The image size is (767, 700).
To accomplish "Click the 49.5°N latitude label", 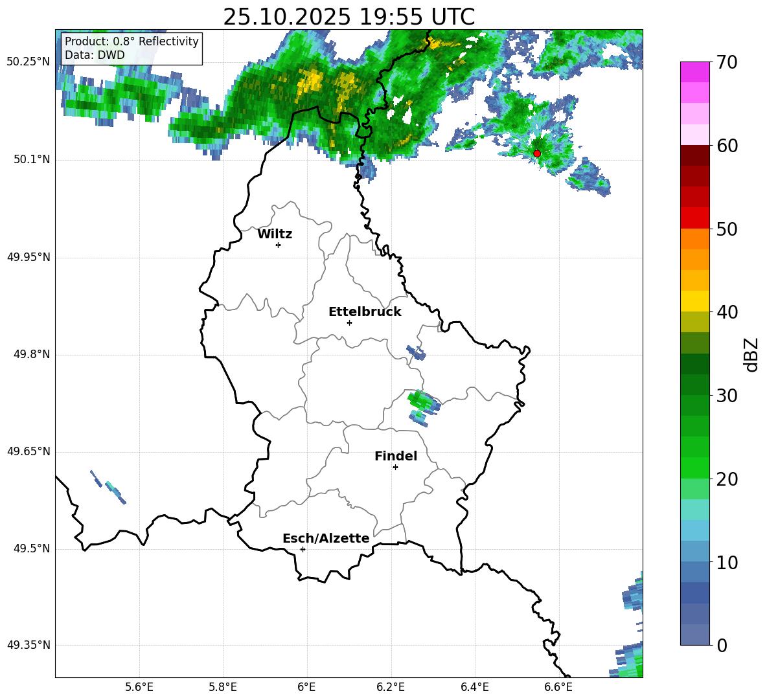I will pos(32,548).
